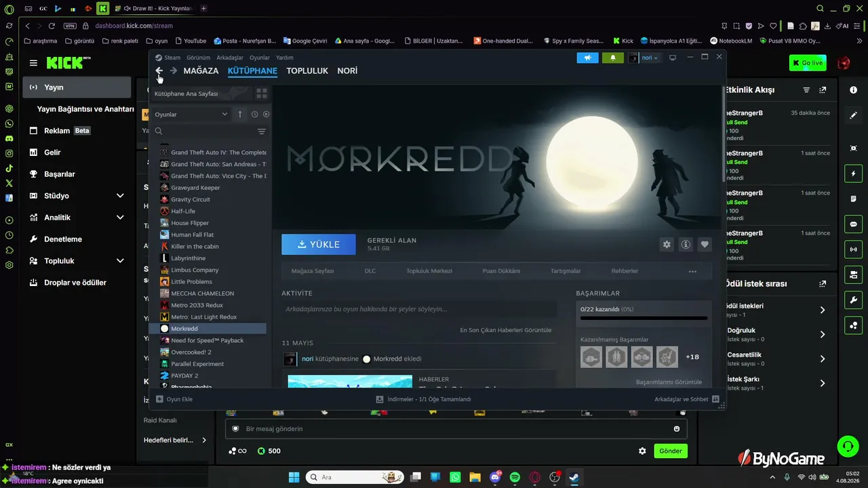Open the Arkadaşlar menu in Steam
This screenshot has width=868, height=488.
[x=230, y=58]
